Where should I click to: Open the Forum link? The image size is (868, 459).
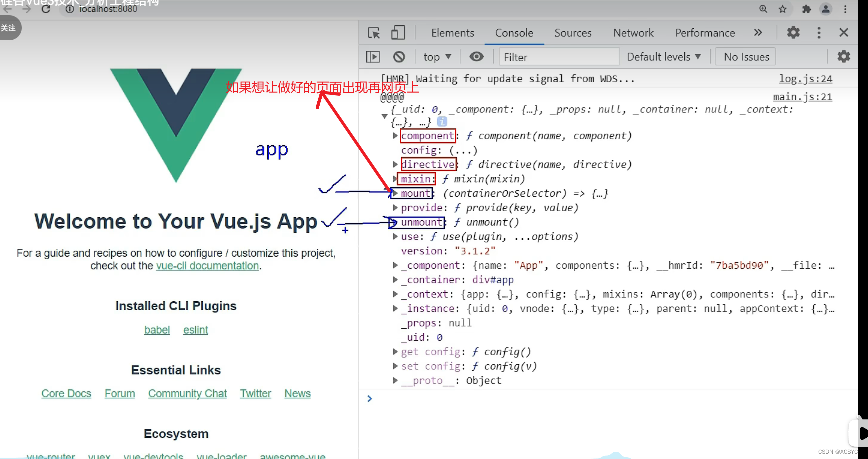(120, 394)
